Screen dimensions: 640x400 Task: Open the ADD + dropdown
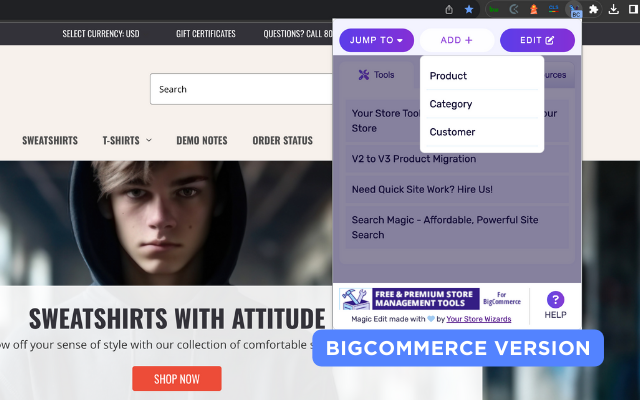[x=457, y=40]
